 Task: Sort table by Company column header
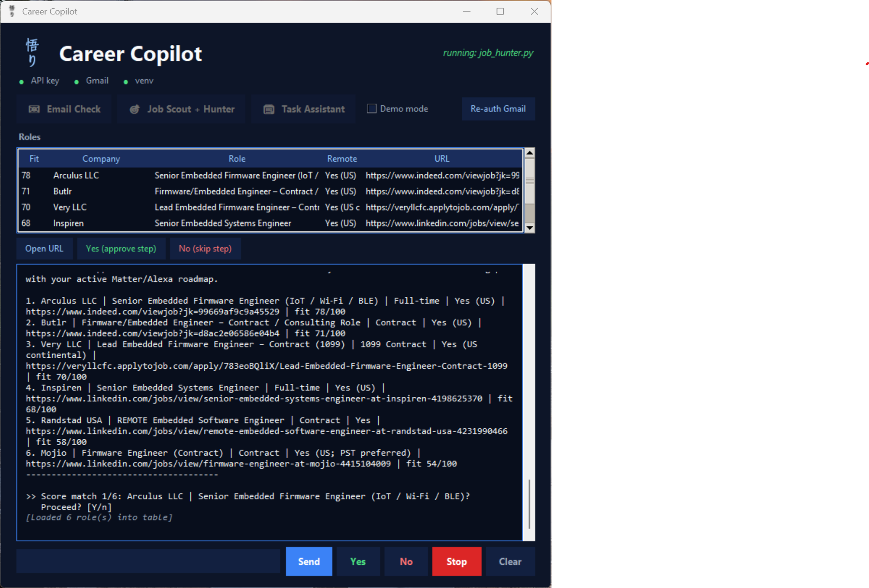click(101, 158)
